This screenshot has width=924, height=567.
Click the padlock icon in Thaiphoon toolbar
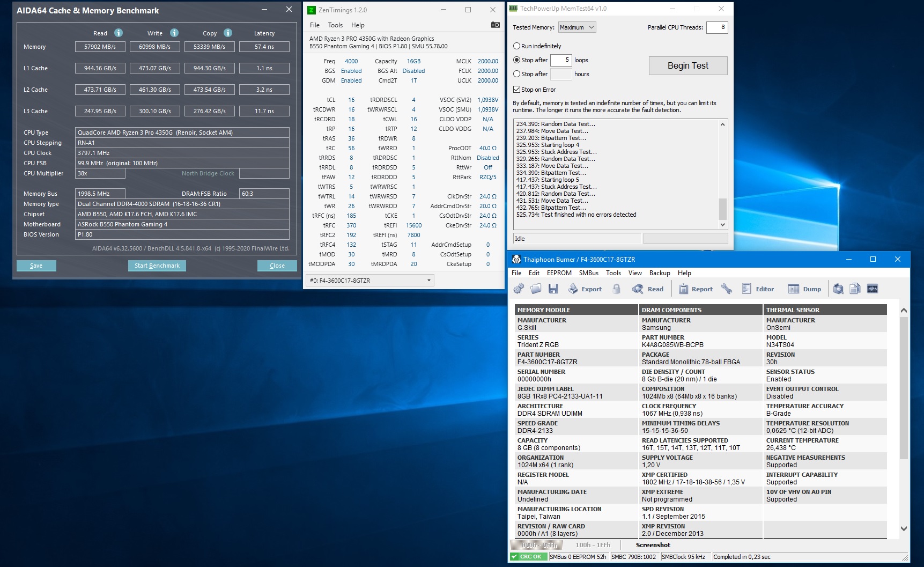[617, 289]
